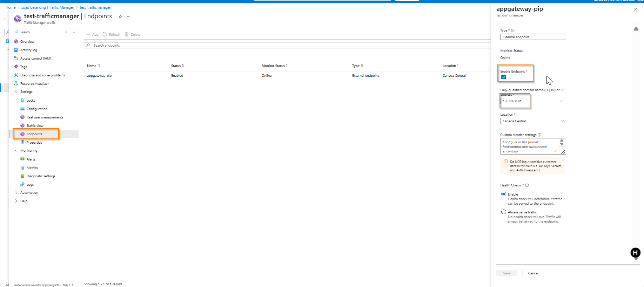Expand the Automation section
This screenshot has height=287, width=644.
(x=16, y=193)
